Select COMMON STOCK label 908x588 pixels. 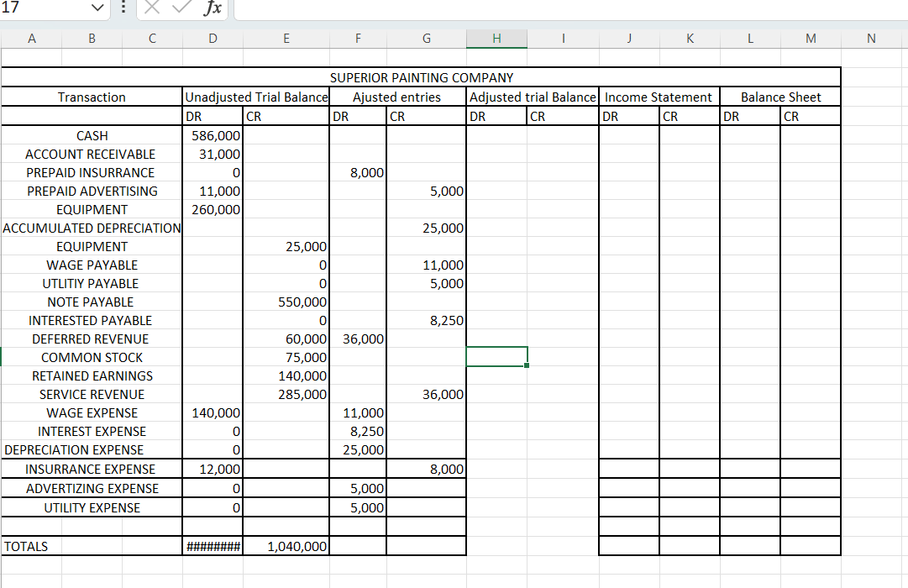92,358
